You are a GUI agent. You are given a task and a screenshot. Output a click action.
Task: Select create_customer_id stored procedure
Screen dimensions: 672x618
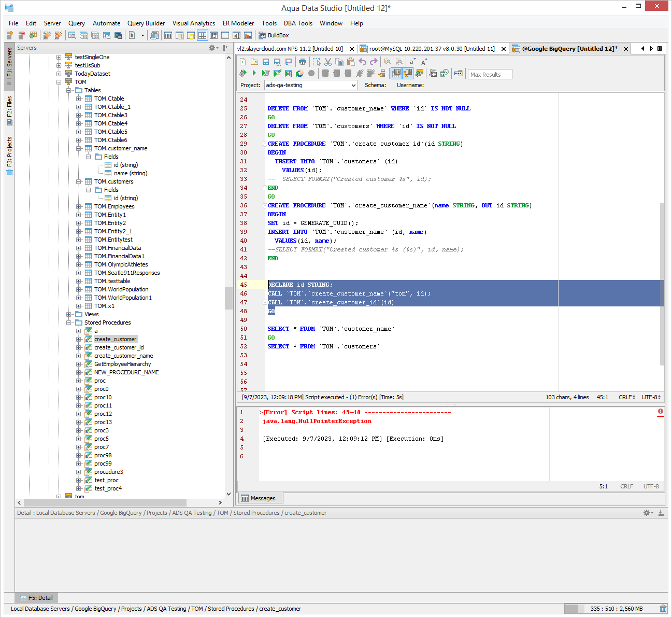pos(119,347)
